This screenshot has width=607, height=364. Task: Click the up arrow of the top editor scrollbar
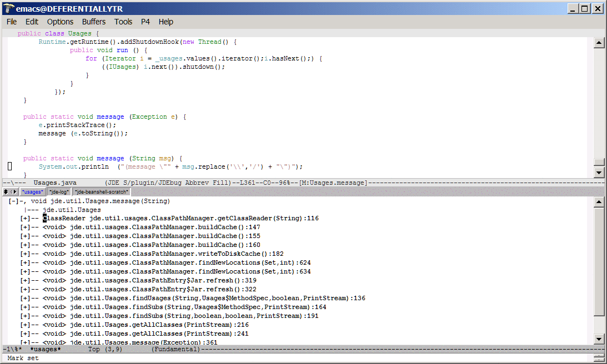599,43
